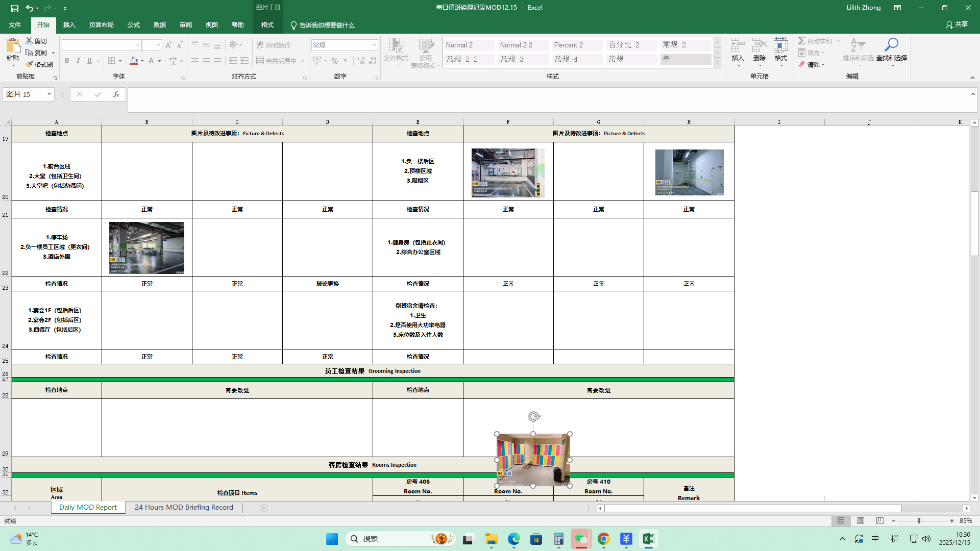Switch to Page Layout view in status bar
The image size is (980, 551).
tap(861, 521)
